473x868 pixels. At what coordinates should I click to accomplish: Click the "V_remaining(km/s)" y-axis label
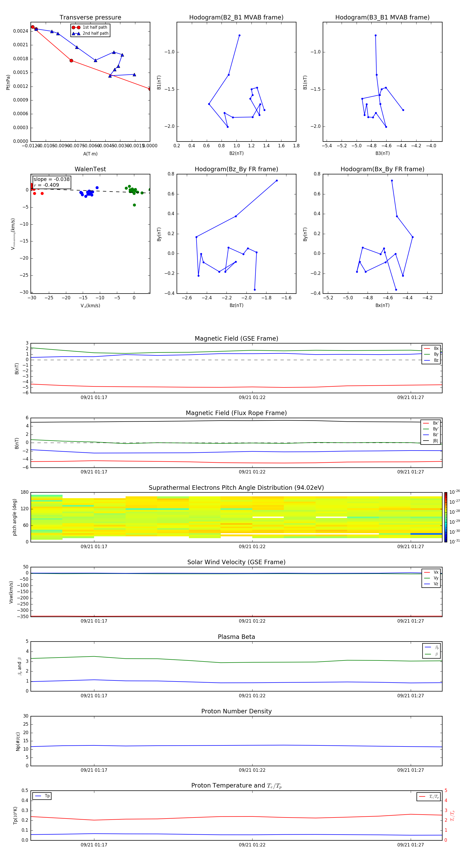[x=13, y=234]
